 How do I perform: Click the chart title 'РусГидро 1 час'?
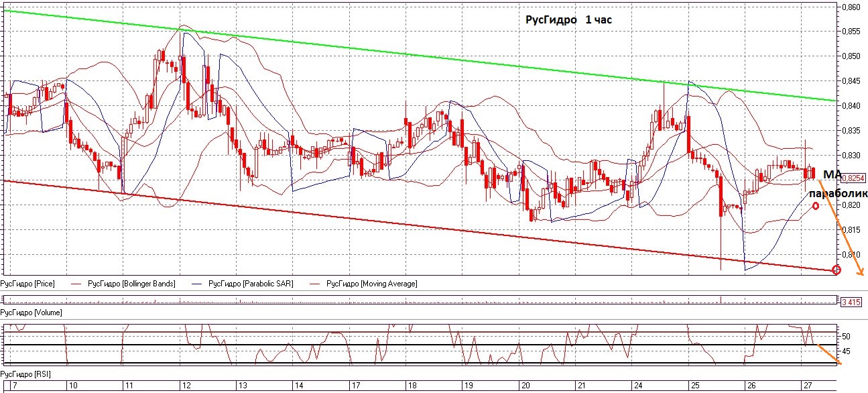(x=569, y=20)
